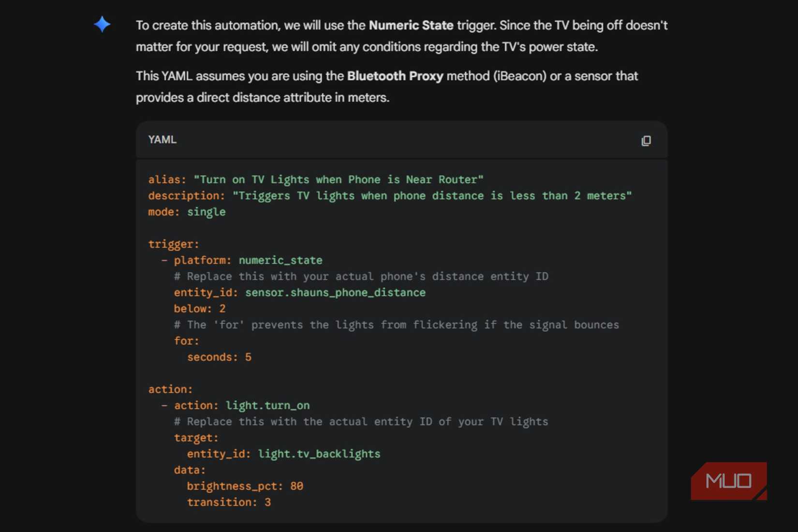Click the comment about preventing light flickering
The height and width of the screenshot is (532, 798).
pos(396,325)
